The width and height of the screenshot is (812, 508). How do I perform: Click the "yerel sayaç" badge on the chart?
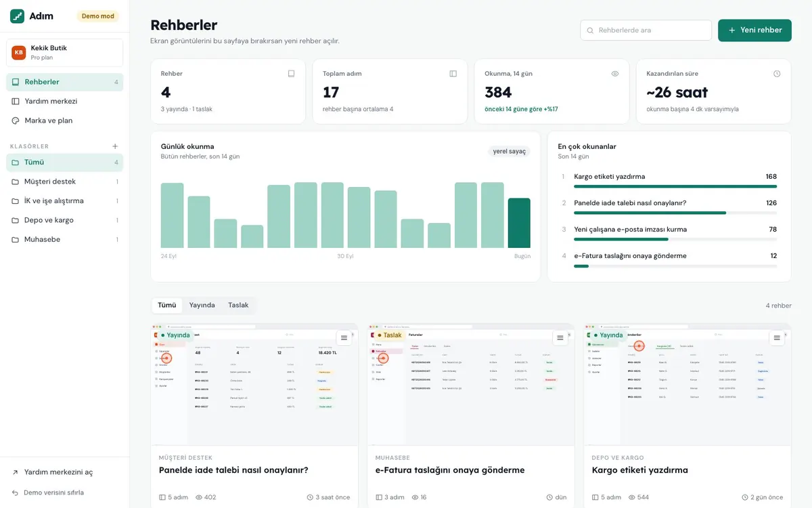click(509, 152)
